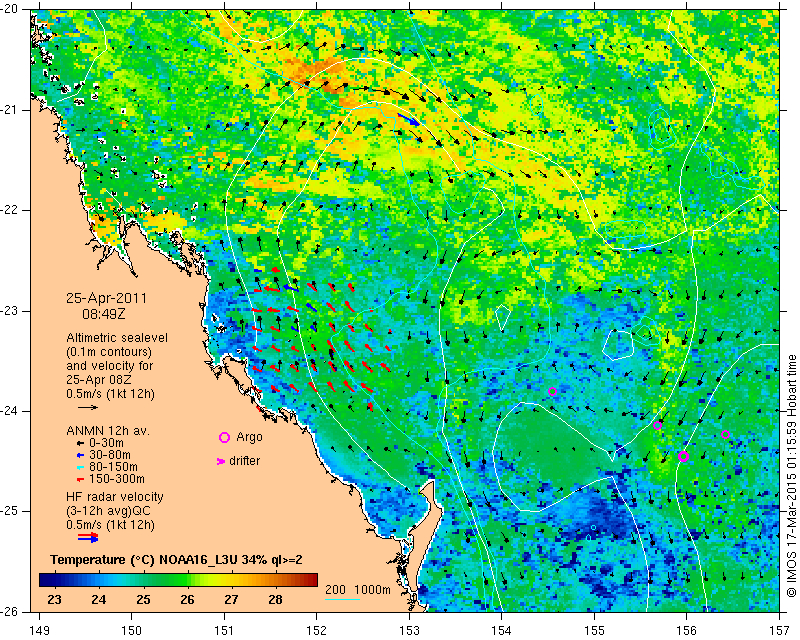Select the date label 25-Apr-2011
This screenshot has width=800, height=640.
coord(107,298)
